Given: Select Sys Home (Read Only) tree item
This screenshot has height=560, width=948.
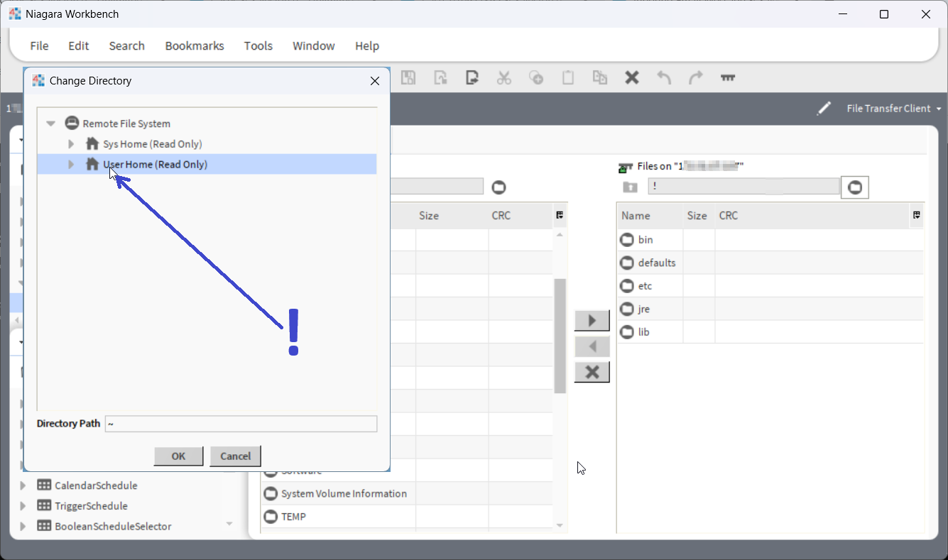Looking at the screenshot, I should (153, 144).
